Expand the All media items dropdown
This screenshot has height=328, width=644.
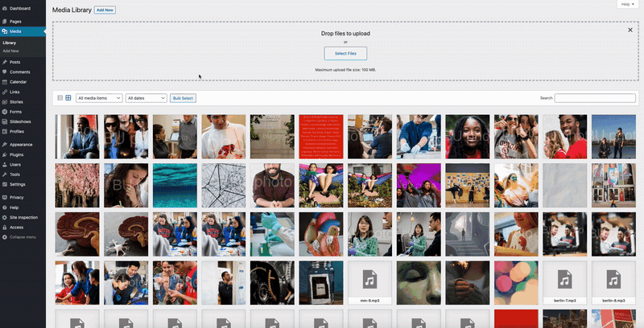click(x=98, y=98)
